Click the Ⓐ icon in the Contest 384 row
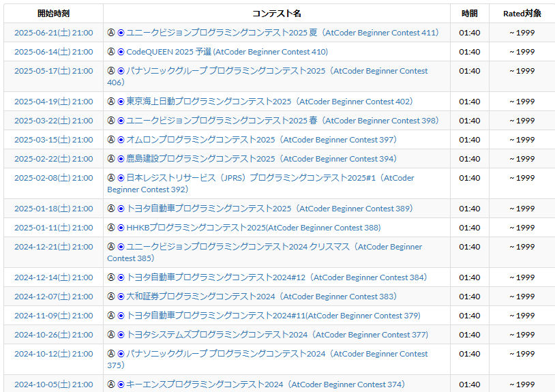555x392 pixels. tap(111, 277)
